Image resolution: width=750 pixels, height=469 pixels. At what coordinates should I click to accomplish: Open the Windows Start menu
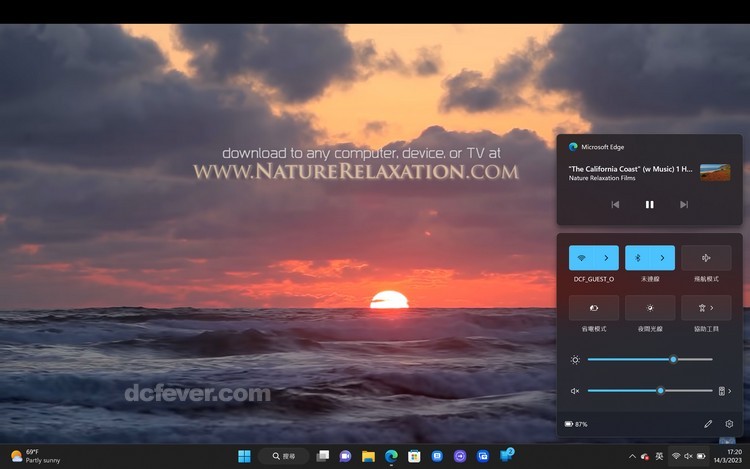point(244,456)
